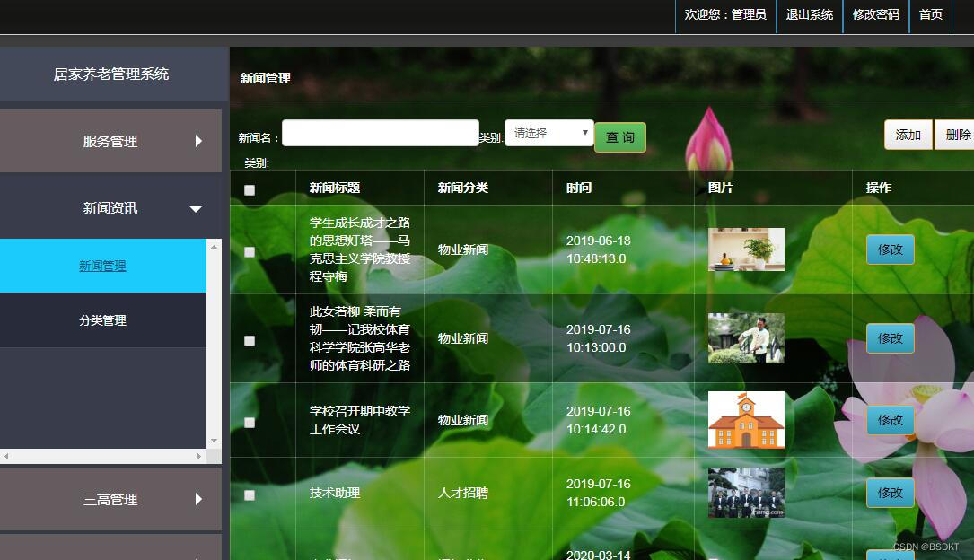Open the group photo thumbnail for 技术助理
This screenshot has height=560, width=974.
pyautogui.click(x=746, y=493)
